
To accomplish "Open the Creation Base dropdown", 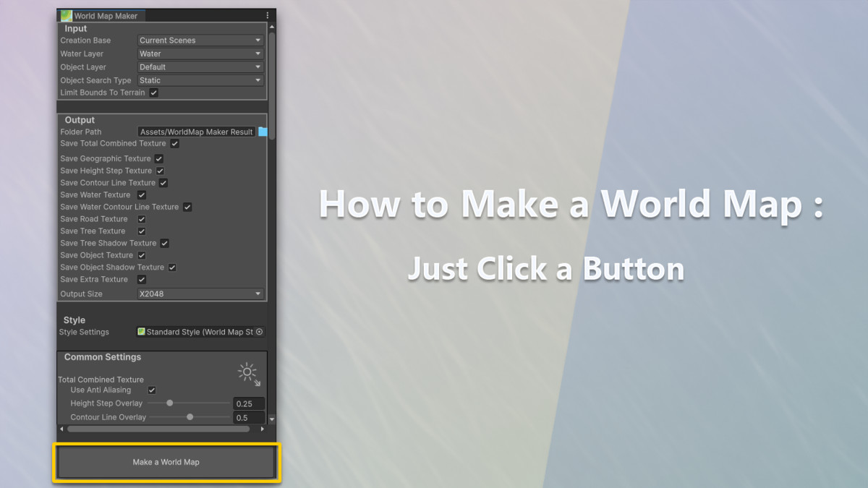I will [x=200, y=40].
